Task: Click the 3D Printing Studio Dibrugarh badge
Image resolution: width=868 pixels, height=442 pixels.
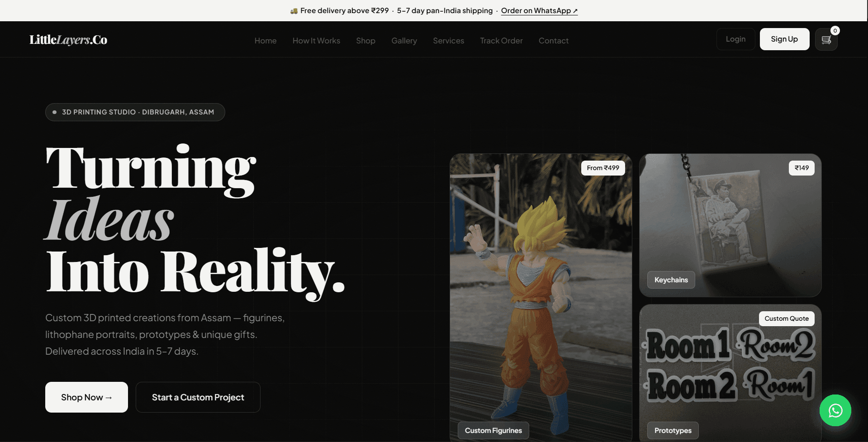Action: [x=135, y=112]
